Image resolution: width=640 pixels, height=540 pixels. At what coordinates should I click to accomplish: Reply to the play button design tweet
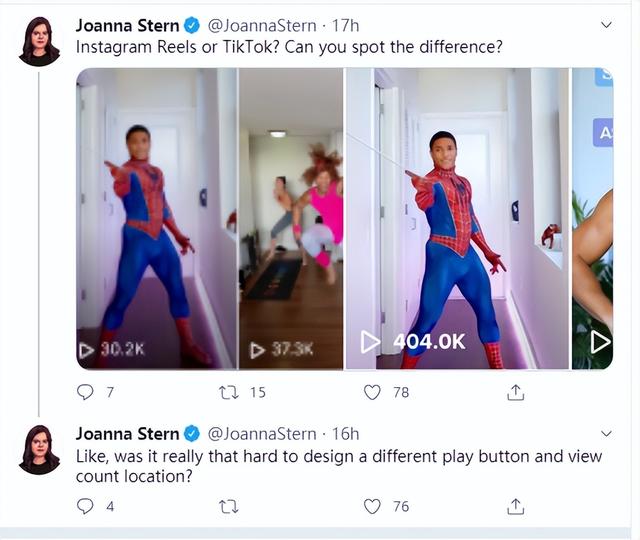click(x=86, y=506)
